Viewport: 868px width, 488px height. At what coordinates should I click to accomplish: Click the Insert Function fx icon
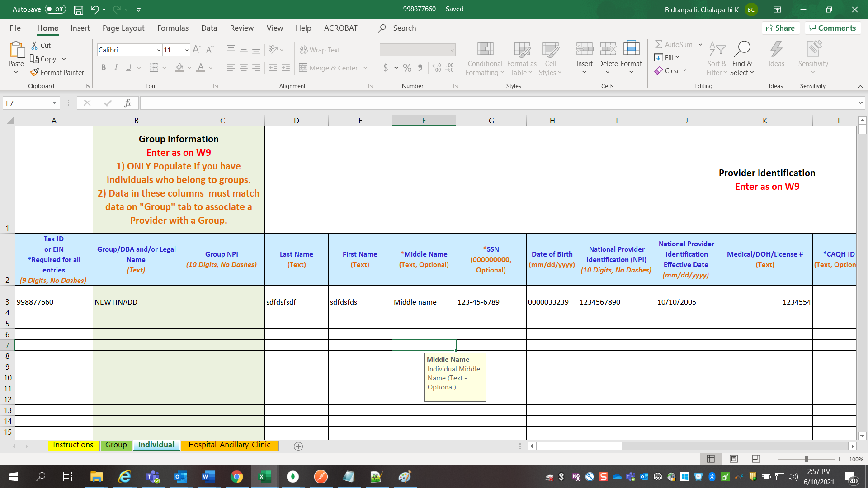pyautogui.click(x=127, y=103)
